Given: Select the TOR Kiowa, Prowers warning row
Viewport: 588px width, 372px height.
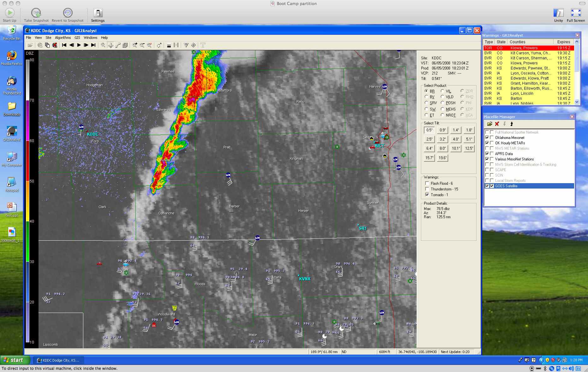Looking at the screenshot, I should (529, 48).
